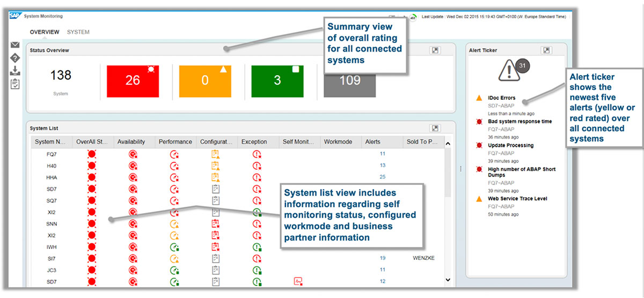Click the help question-mark diamond icon

click(x=15, y=58)
